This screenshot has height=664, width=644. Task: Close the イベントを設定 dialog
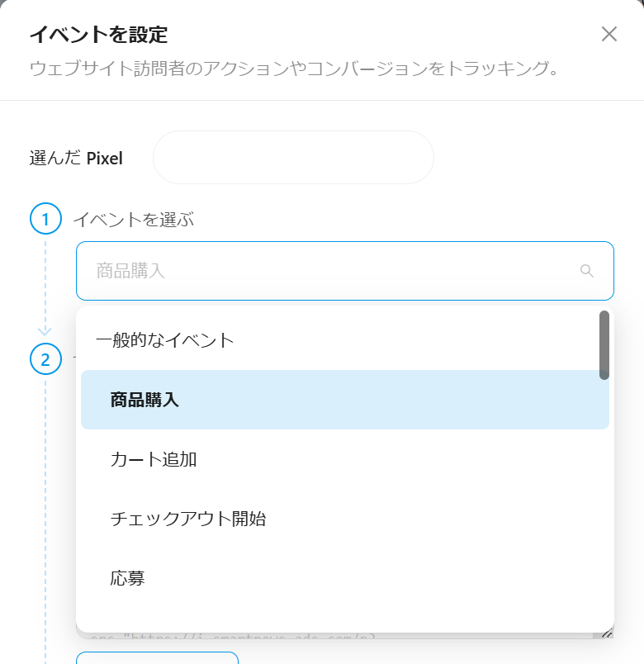pos(609,34)
